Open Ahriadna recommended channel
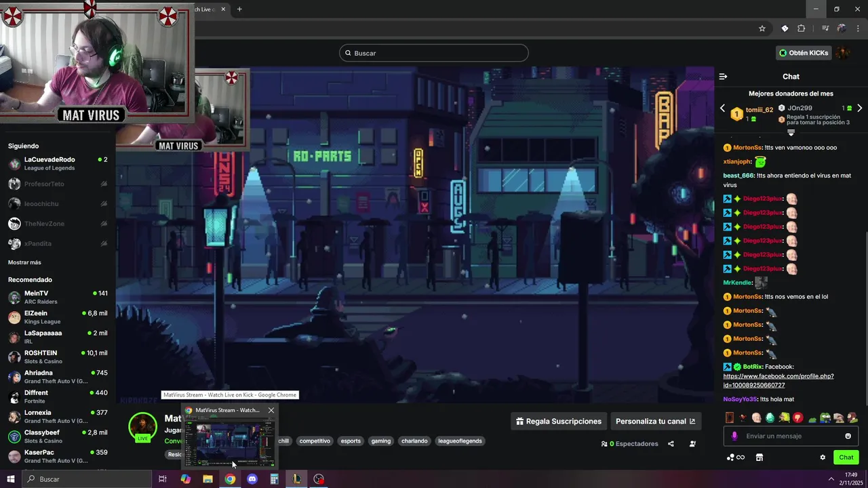This screenshot has height=488, width=868. 58,377
